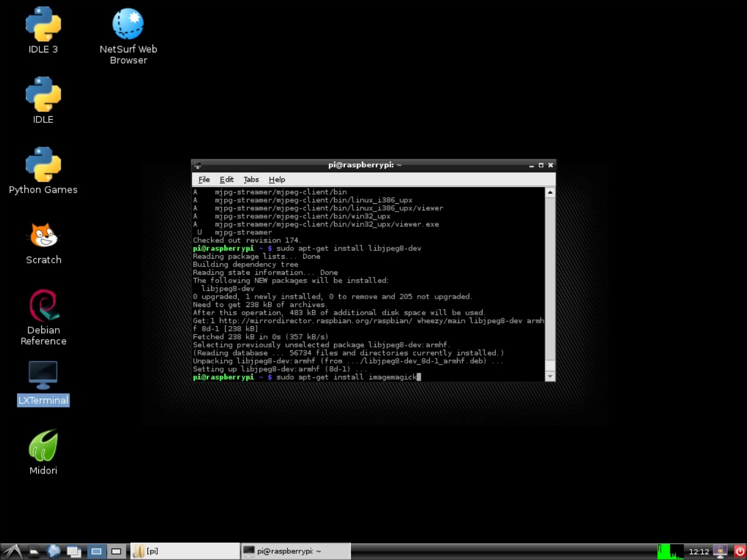The image size is (747, 560).
Task: Iconify all open windows
Action: coord(74,551)
